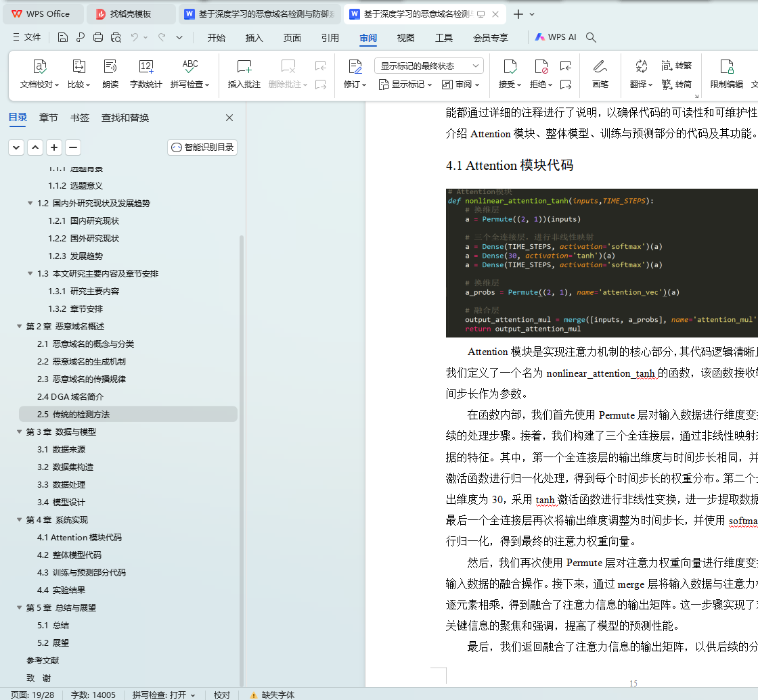Click the Print icon in the quick toolbar
758x700 pixels.
coord(98,37)
